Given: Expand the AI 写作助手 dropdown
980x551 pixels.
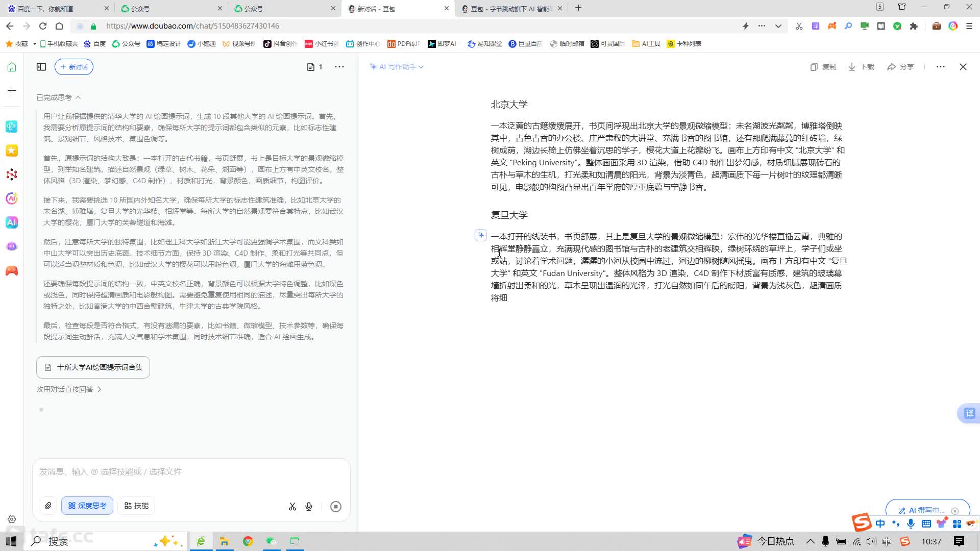Looking at the screenshot, I should (397, 67).
